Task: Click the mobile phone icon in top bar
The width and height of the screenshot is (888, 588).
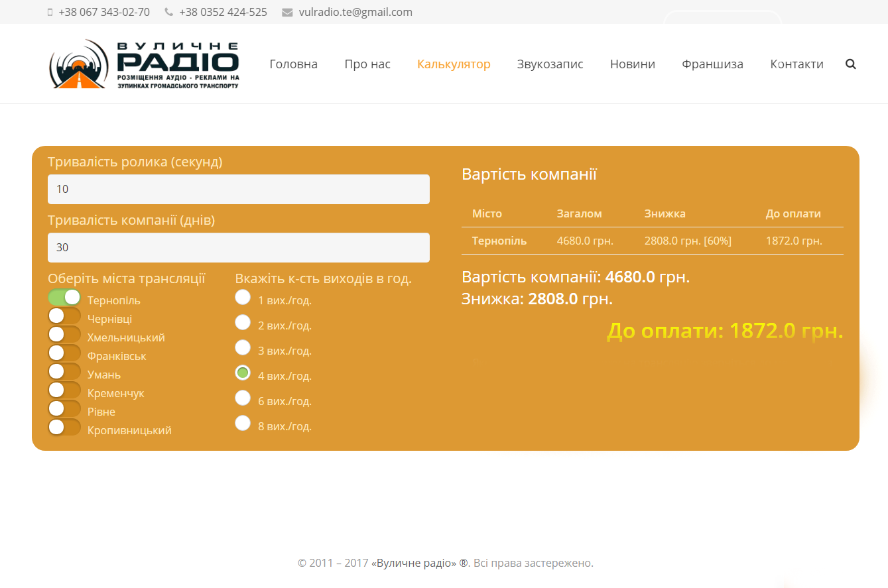Action: click(50, 12)
